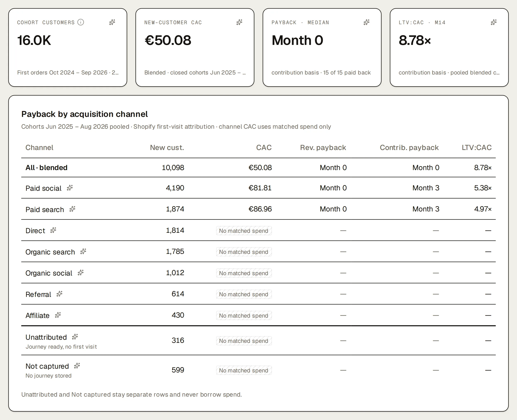Click the Contrib. payback column header

coord(409,148)
